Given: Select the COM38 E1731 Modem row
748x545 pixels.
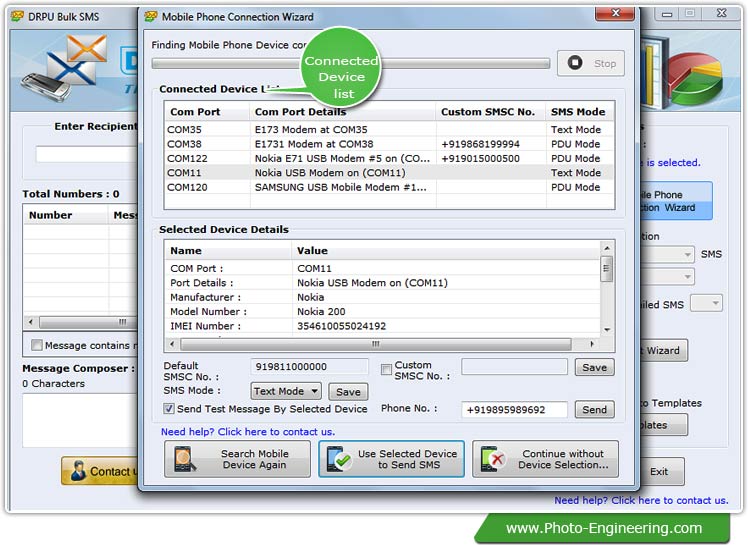Looking at the screenshot, I should [x=389, y=144].
